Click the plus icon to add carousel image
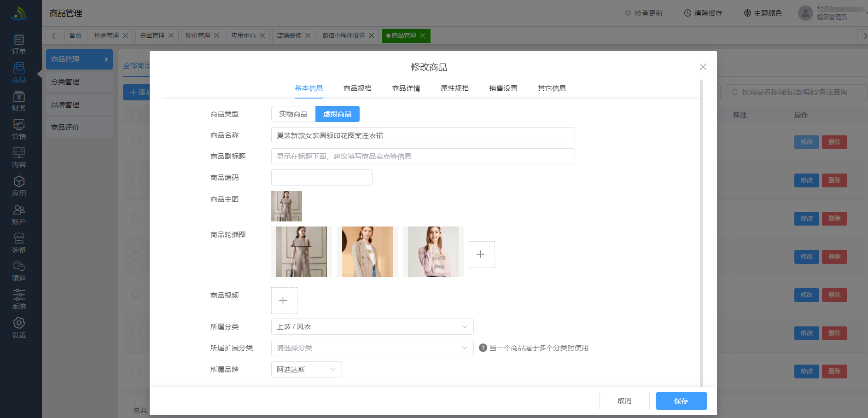This screenshot has width=868, height=418. tap(481, 254)
